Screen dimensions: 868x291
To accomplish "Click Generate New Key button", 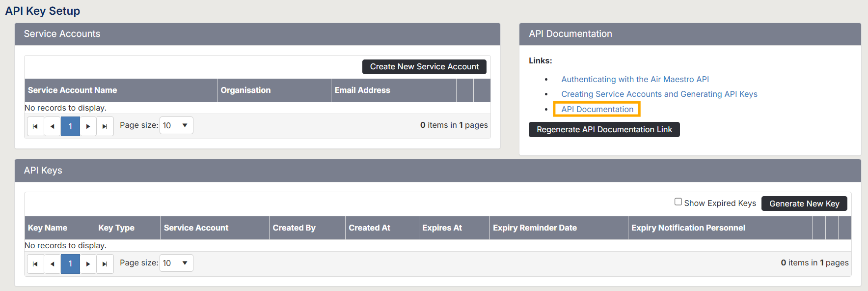I will coord(804,204).
